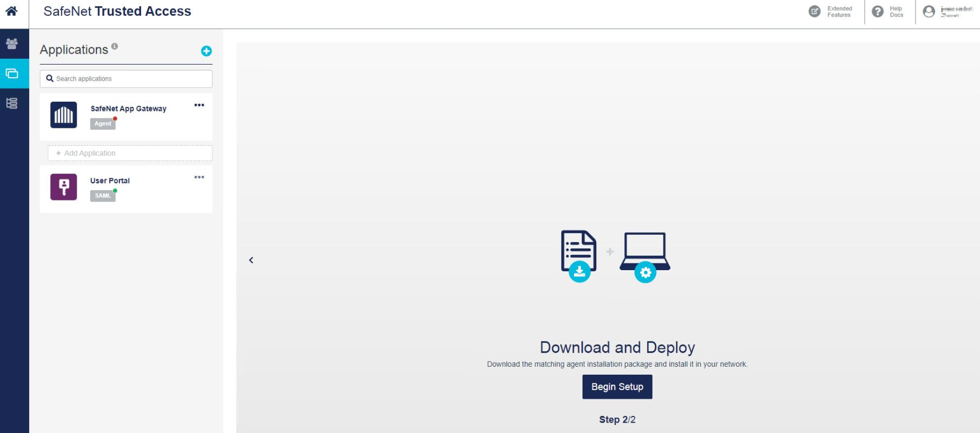Open the user account profile icon
This screenshot has width=980, height=433.
pyautogui.click(x=929, y=11)
